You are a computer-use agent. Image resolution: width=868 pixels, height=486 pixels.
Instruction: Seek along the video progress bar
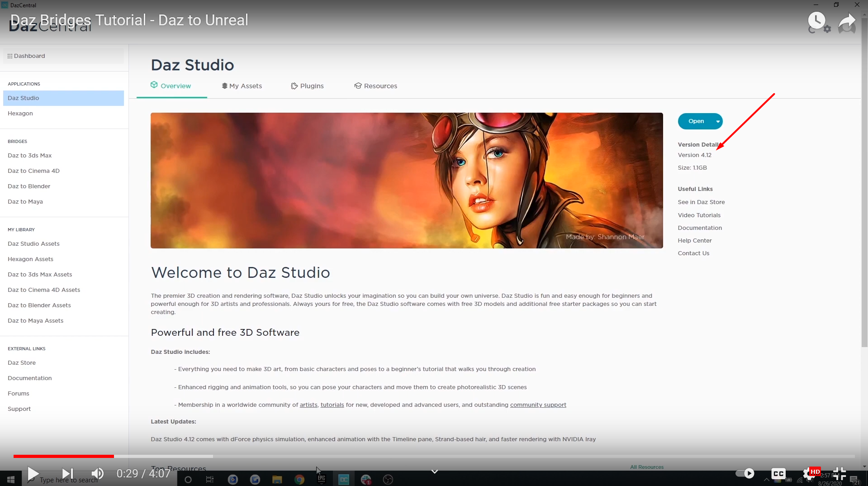(434, 456)
